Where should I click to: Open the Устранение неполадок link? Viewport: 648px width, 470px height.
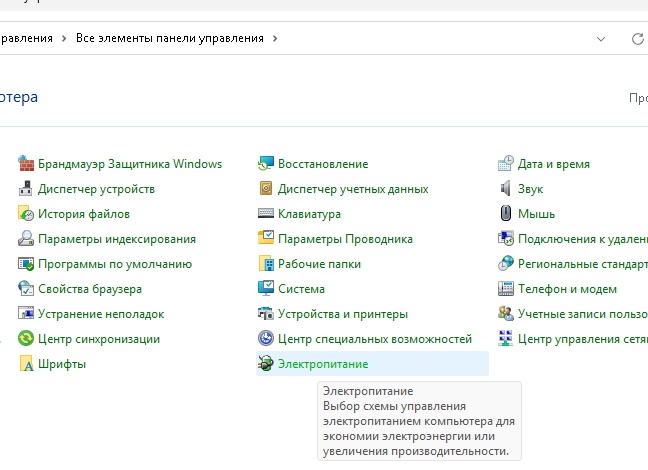101,314
